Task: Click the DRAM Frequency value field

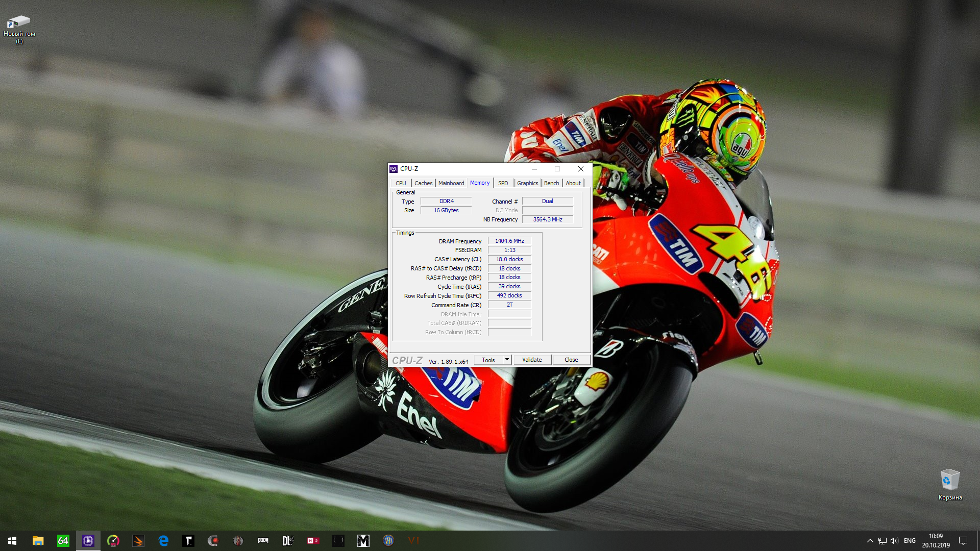Action: pyautogui.click(x=509, y=241)
